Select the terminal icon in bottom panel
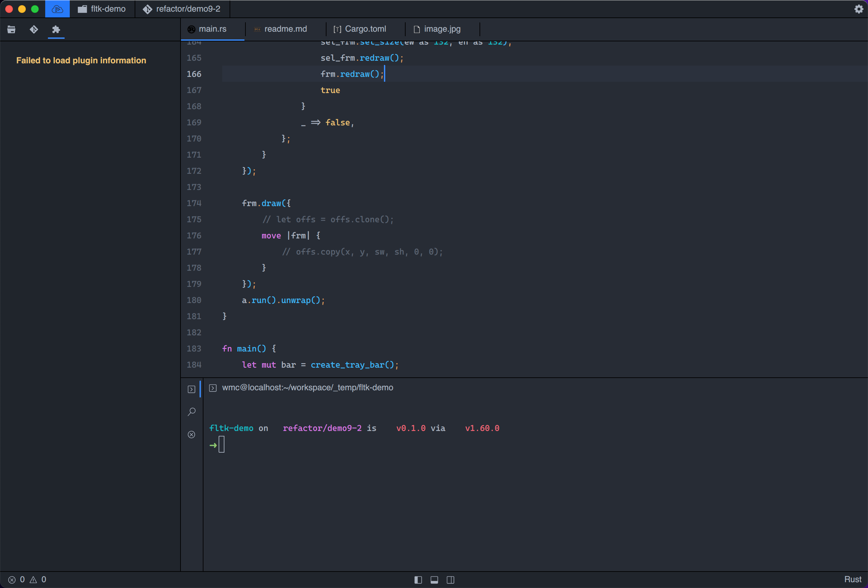 pyautogui.click(x=191, y=389)
